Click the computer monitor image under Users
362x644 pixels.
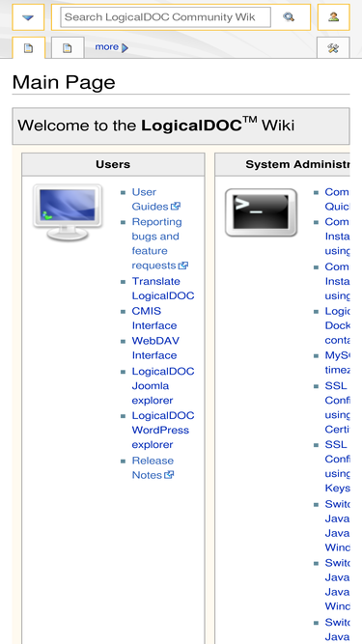(68, 212)
